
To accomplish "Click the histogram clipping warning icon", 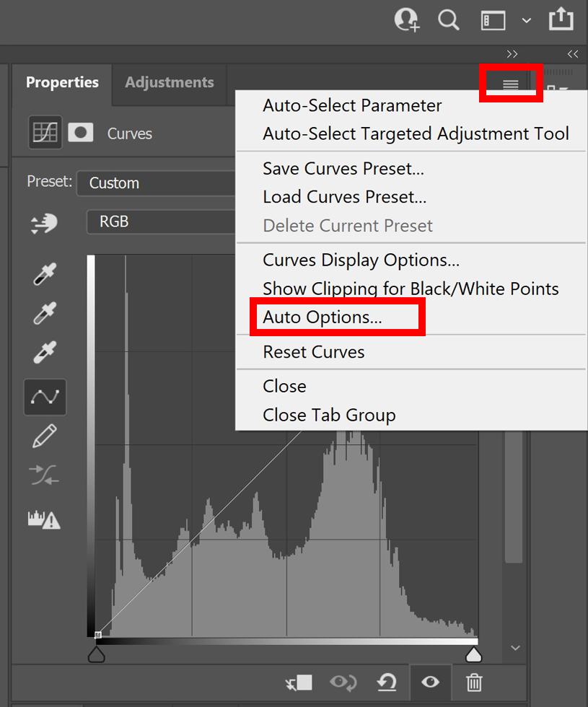I will [44, 519].
